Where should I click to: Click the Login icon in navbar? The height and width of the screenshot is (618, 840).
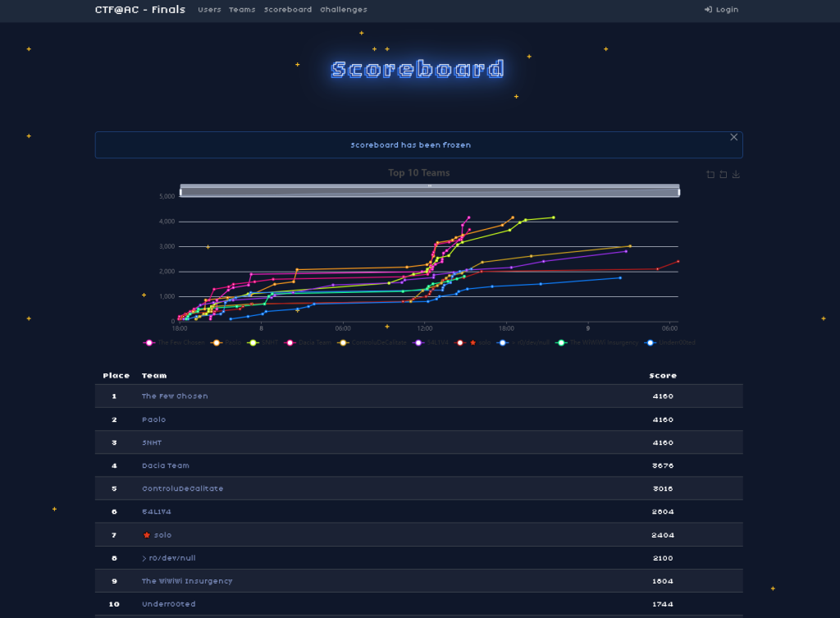pyautogui.click(x=708, y=10)
